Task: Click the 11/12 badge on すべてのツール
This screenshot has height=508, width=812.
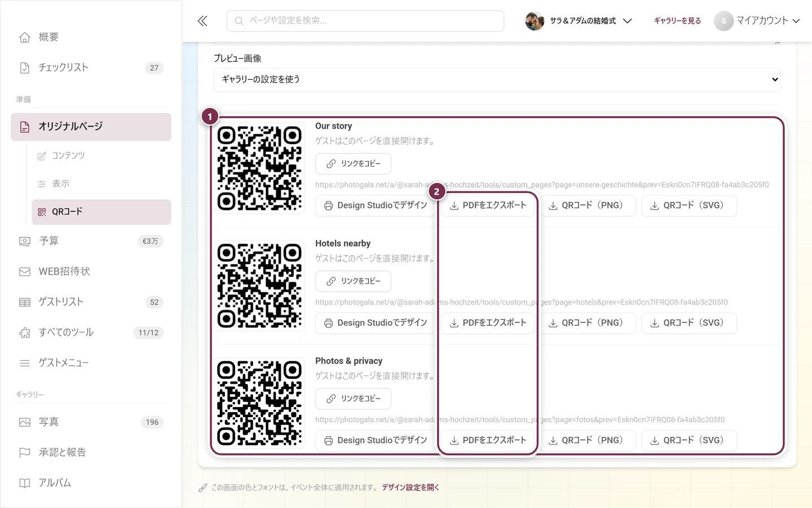Action: [148, 332]
